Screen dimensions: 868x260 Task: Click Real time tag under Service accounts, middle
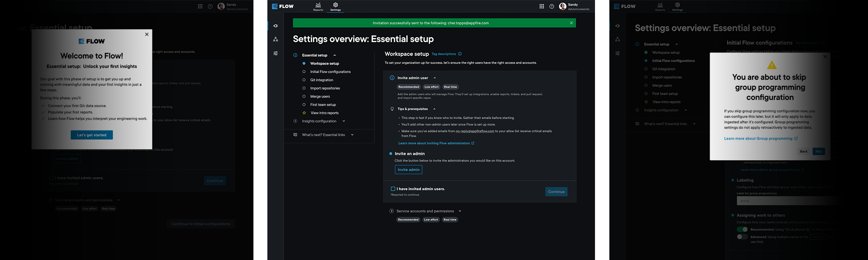pos(450,220)
